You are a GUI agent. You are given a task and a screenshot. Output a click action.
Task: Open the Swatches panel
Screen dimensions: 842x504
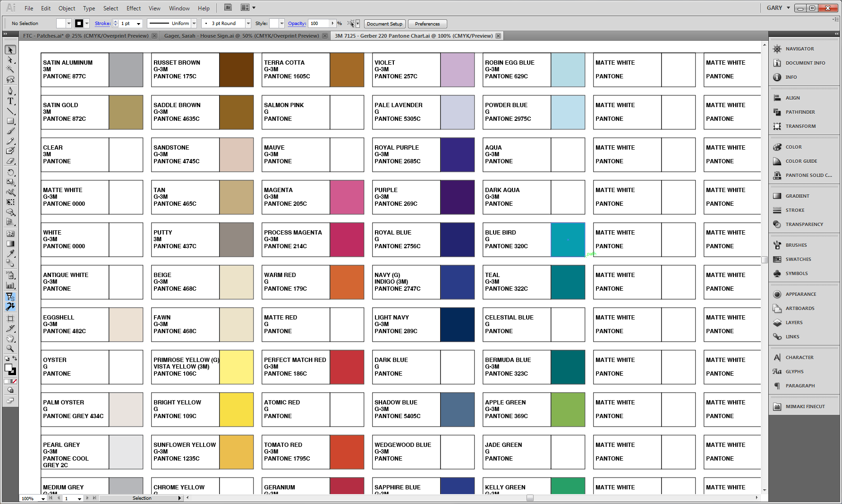tap(798, 259)
